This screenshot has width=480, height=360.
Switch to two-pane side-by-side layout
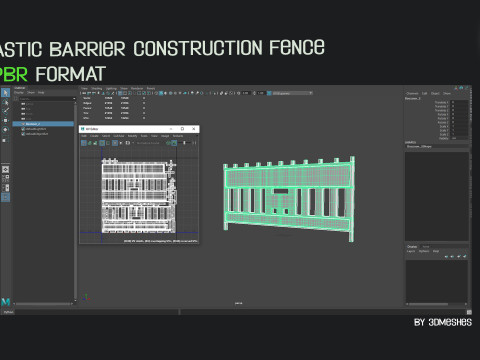6,188
